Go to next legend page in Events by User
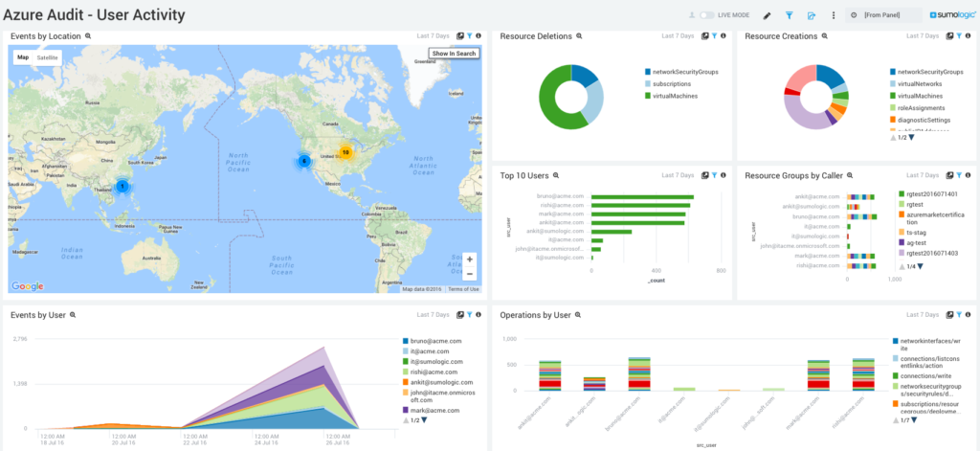This screenshot has height=451, width=980. click(424, 420)
